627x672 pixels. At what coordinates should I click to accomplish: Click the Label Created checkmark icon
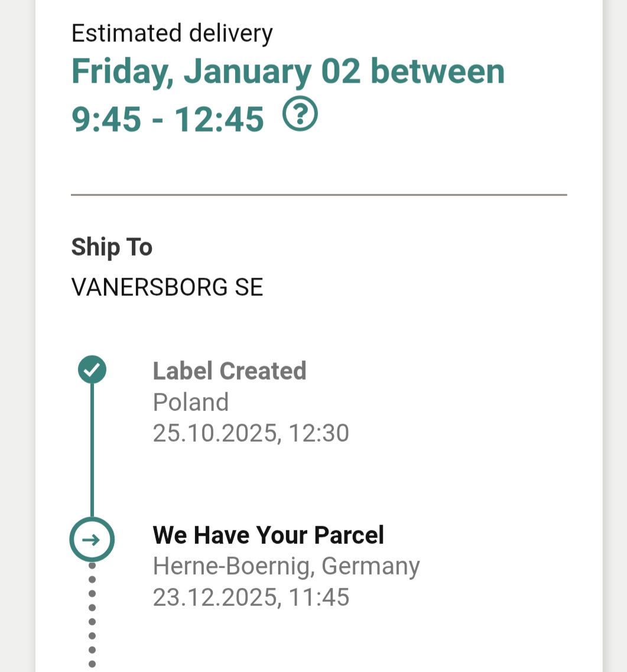click(x=92, y=370)
